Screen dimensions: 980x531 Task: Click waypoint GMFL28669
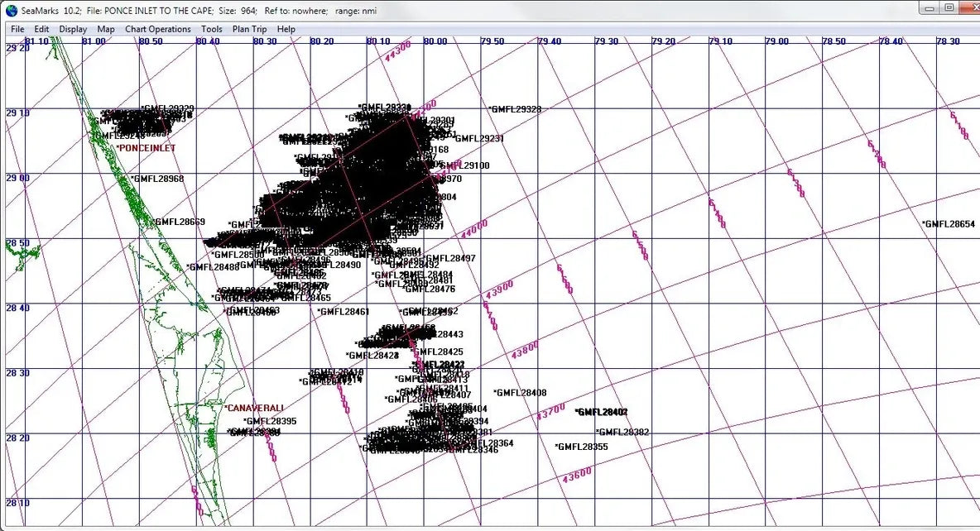(x=178, y=222)
